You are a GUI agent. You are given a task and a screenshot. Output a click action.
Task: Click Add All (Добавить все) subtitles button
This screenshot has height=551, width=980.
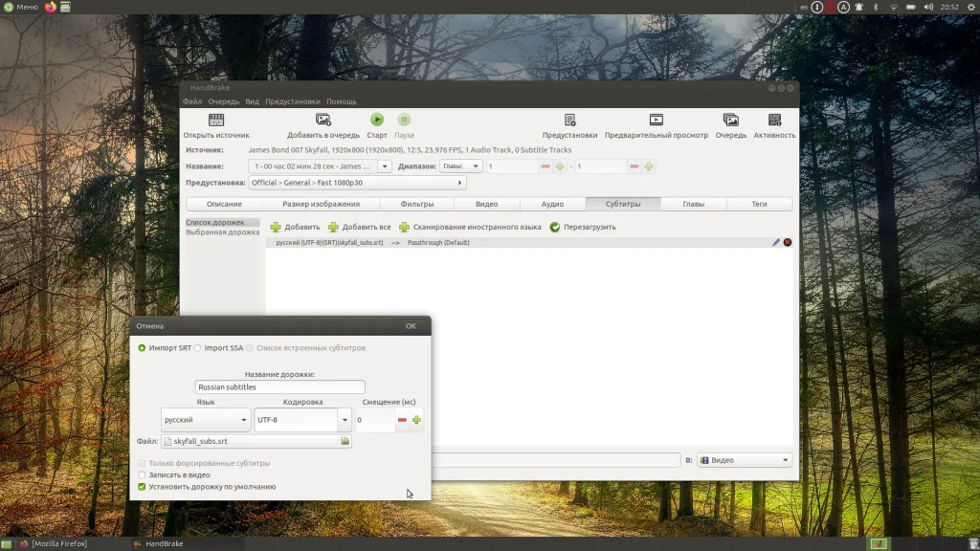[360, 228]
